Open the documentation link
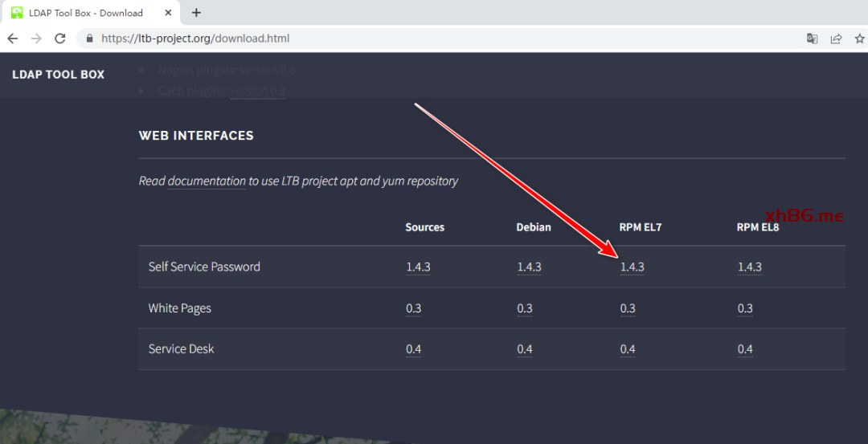 tap(207, 181)
